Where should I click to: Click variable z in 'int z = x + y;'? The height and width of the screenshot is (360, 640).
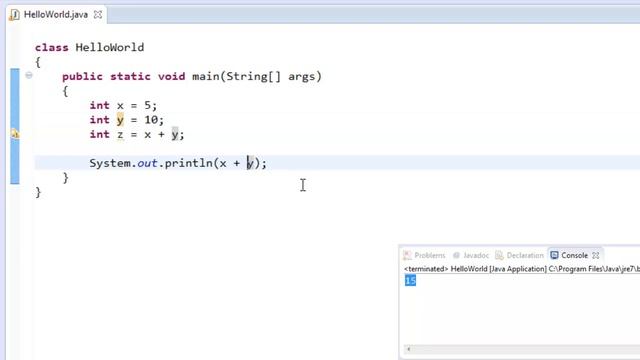pyautogui.click(x=120, y=134)
